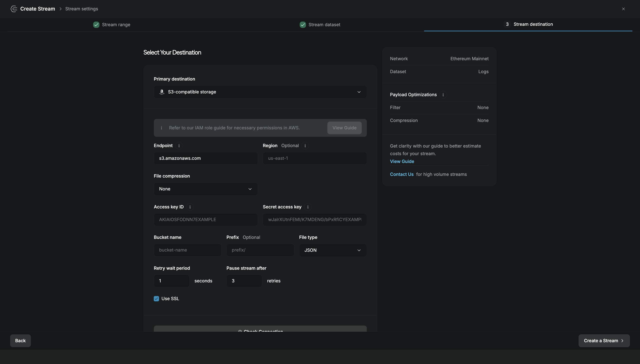Show Endpoint info tooltip icon
The image size is (640, 364).
pos(179,146)
